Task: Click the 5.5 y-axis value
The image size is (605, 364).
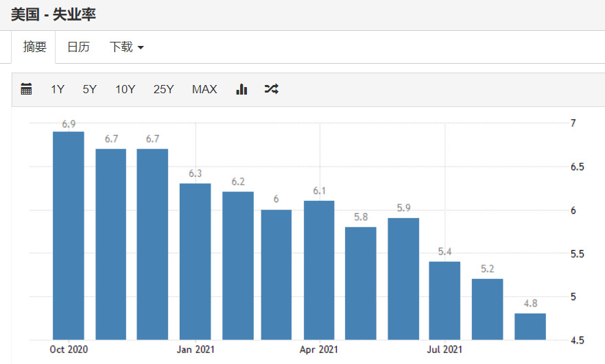Action: [x=578, y=254]
